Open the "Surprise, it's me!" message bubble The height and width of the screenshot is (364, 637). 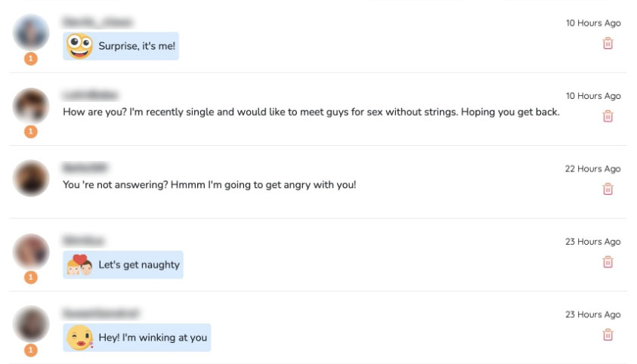(x=138, y=46)
